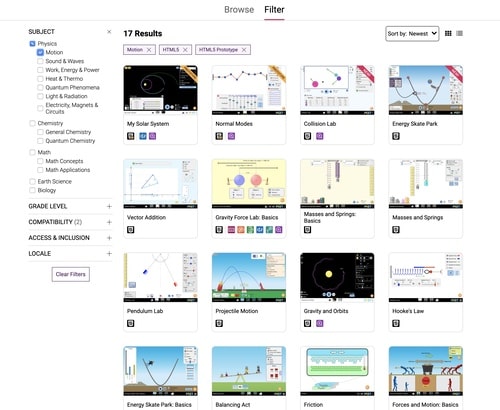Click HTML5 icon under Hooke's Law
This screenshot has height=410, width=500.
coord(396,323)
